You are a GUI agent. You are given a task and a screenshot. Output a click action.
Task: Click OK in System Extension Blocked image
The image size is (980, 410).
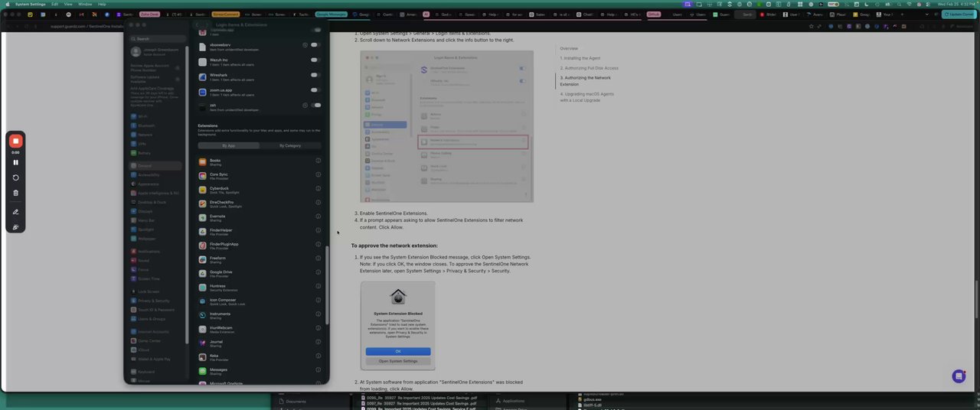click(x=398, y=351)
